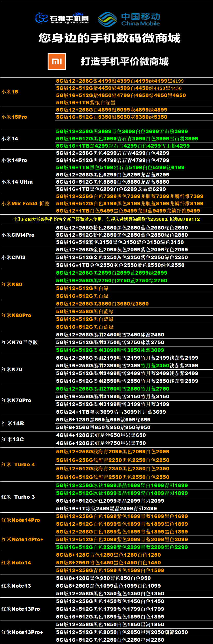The width and height of the screenshot is (213, 644).
Task: Click the '红米K70Pro' model name cell
Action: coord(28,400)
